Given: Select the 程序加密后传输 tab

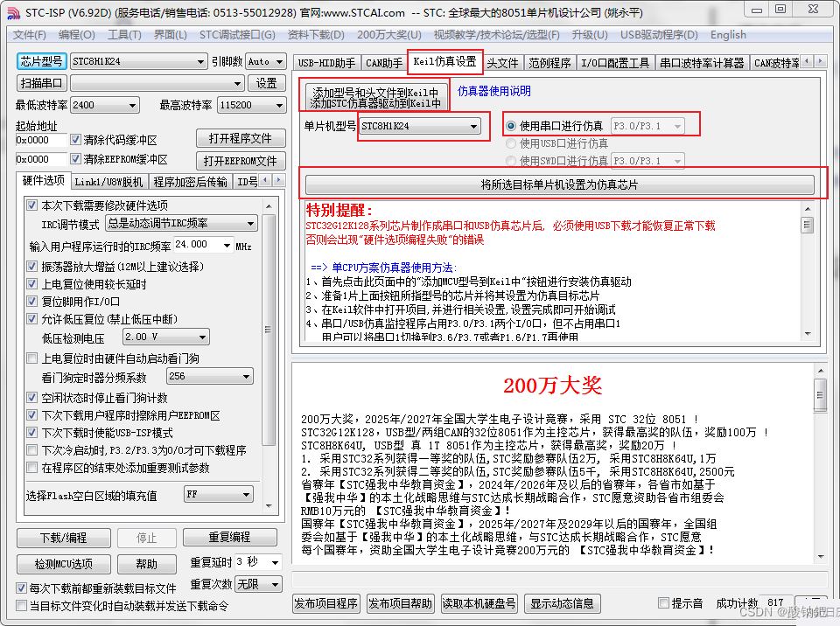Looking at the screenshot, I should coord(190,182).
